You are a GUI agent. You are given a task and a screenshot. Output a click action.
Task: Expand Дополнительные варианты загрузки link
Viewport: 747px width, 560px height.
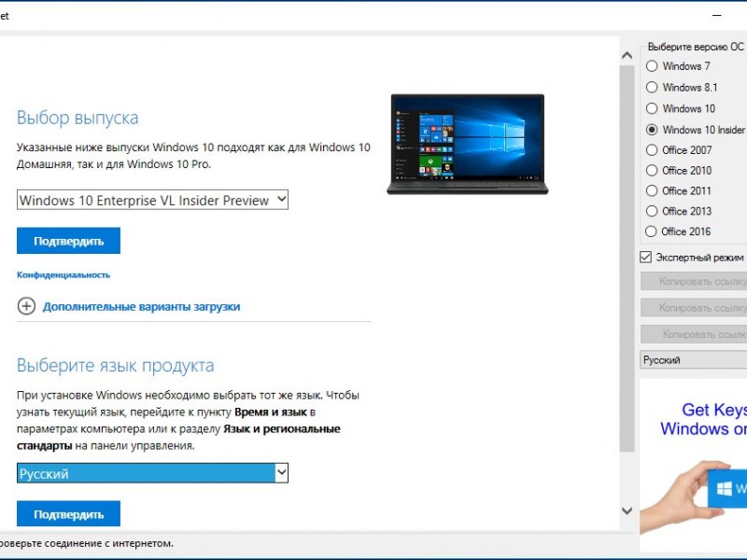click(x=142, y=307)
